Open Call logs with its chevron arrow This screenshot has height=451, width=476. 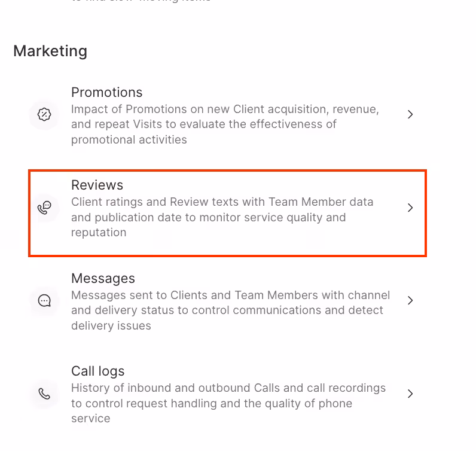[410, 394]
